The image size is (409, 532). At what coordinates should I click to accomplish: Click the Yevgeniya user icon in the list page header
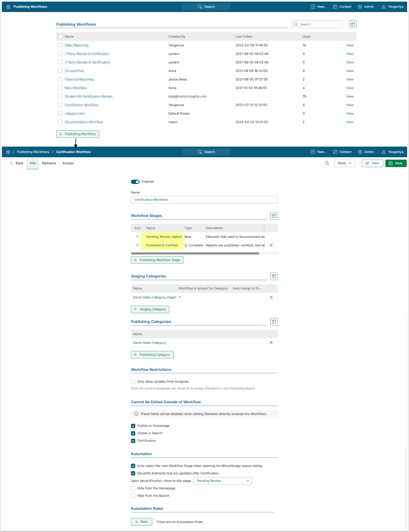(384, 7)
